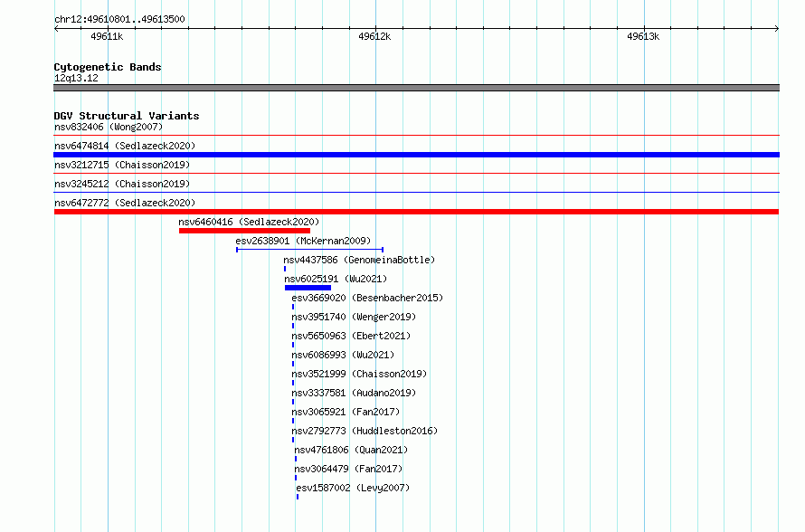805x532 pixels.
Task: Click the blue tick mark under nsv2792773
Action: point(293,440)
